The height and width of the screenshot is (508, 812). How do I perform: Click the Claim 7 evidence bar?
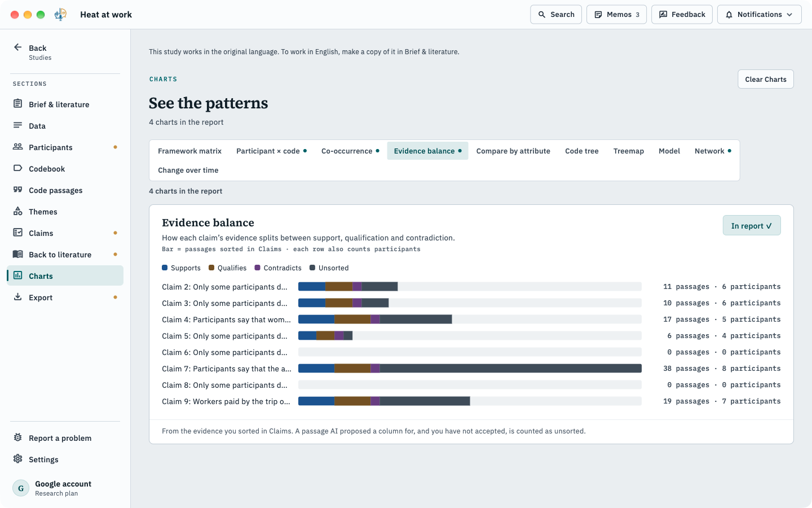pos(470,368)
